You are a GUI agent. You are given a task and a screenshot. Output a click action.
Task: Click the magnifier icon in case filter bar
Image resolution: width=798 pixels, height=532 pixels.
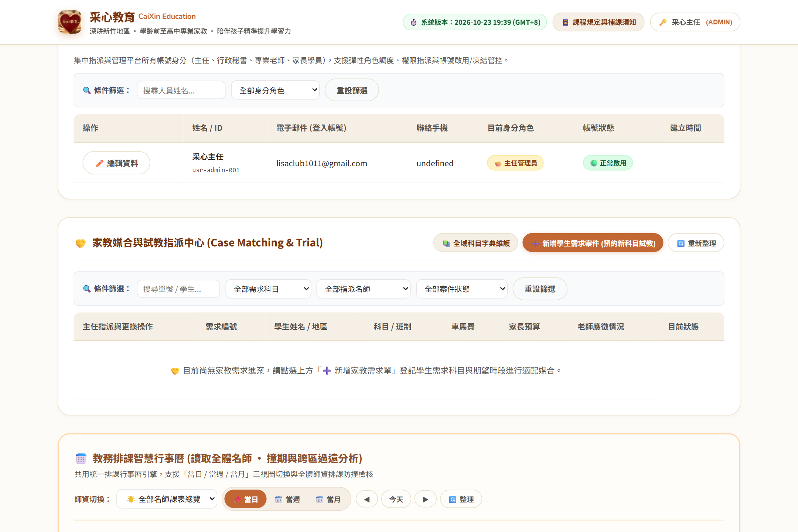click(x=87, y=289)
